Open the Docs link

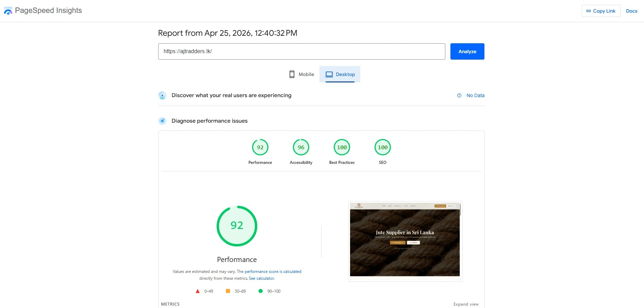coord(631,11)
